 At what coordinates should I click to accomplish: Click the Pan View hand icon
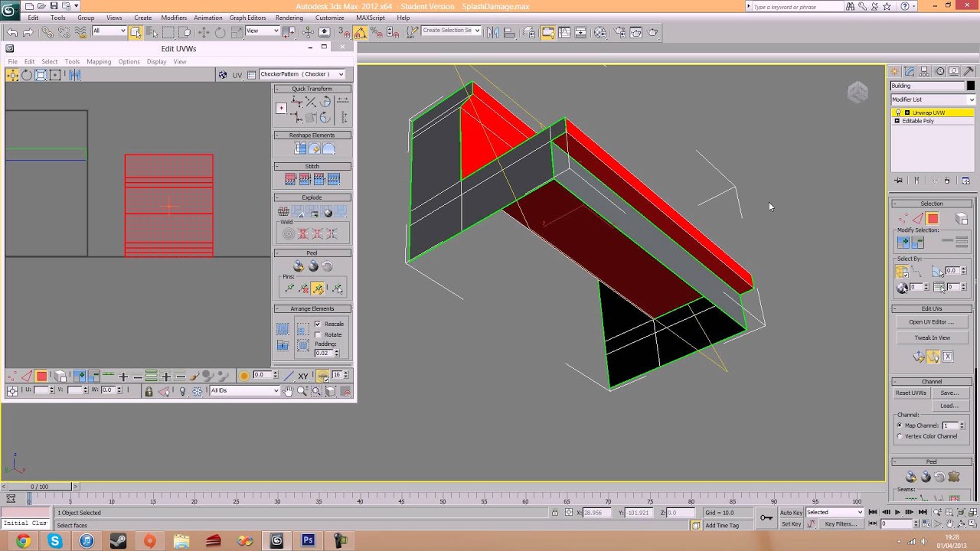coord(288,391)
